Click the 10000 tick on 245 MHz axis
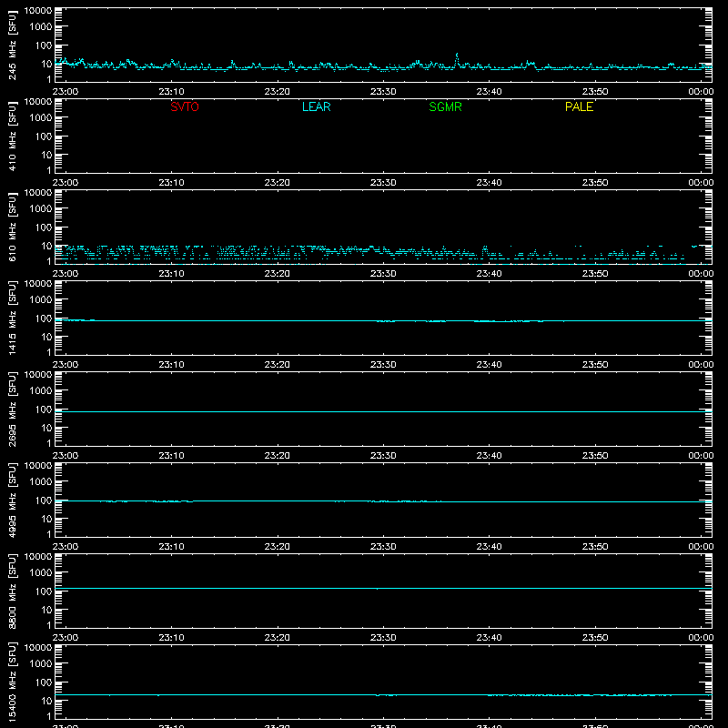 point(38,11)
